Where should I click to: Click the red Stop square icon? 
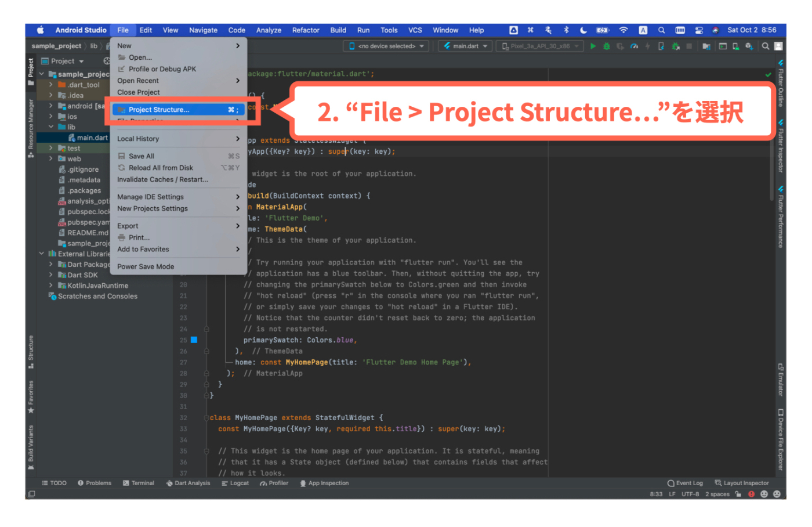(x=689, y=46)
